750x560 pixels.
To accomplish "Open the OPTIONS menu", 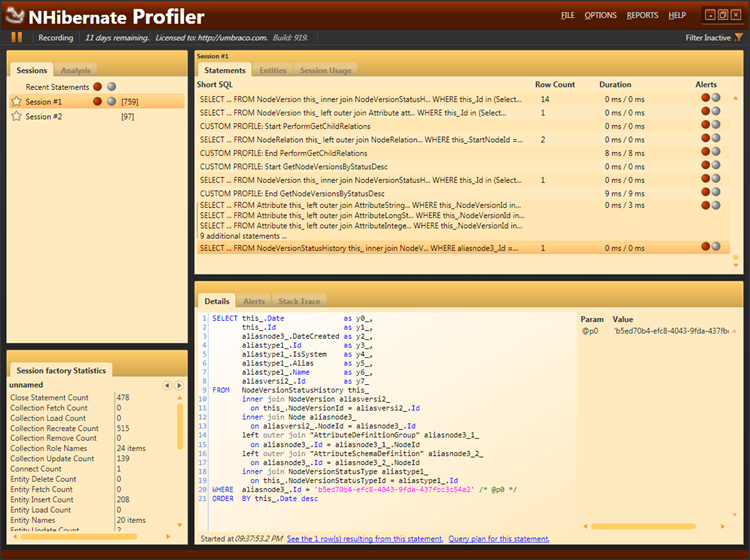I will pos(600,15).
